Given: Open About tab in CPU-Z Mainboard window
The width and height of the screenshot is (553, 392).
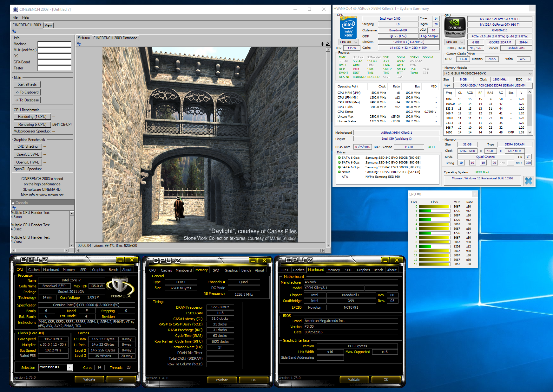Looking at the screenshot, I should pyautogui.click(x=392, y=270).
